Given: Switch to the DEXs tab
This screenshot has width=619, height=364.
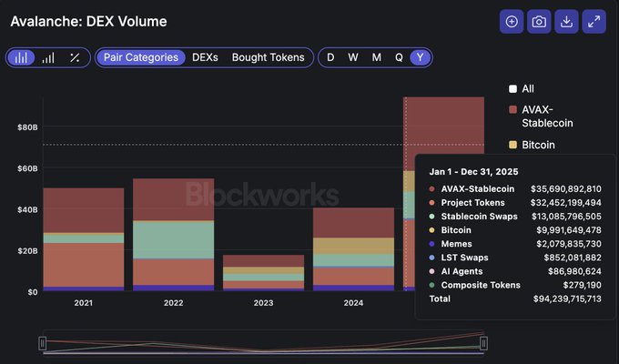Looking at the screenshot, I should (205, 57).
